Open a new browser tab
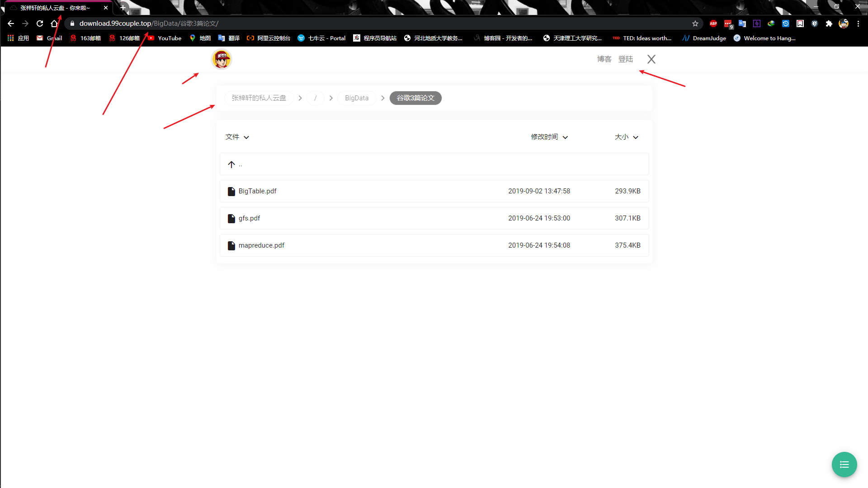 (123, 8)
